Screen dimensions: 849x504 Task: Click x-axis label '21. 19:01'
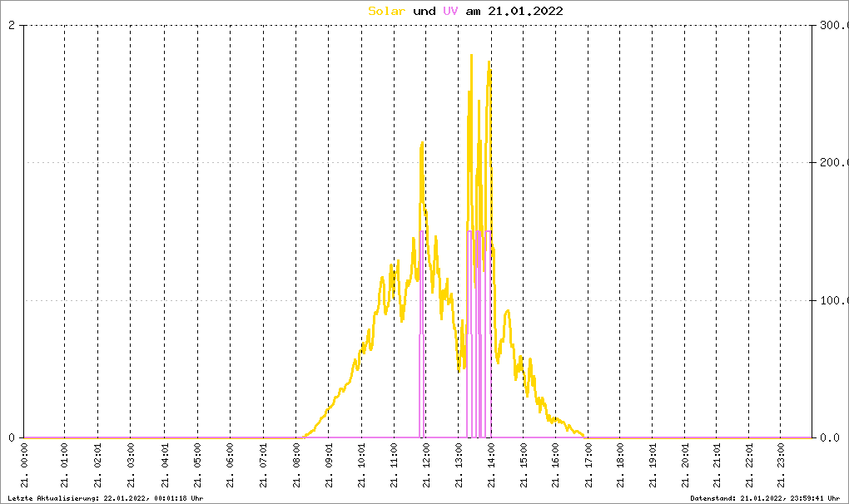click(x=653, y=466)
